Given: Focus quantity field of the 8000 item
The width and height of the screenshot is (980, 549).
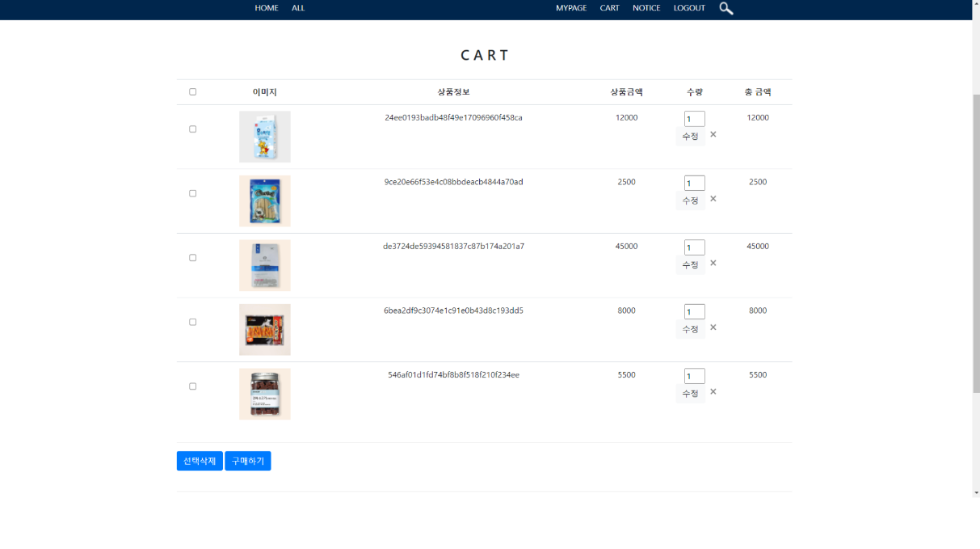Looking at the screenshot, I should pos(695,311).
